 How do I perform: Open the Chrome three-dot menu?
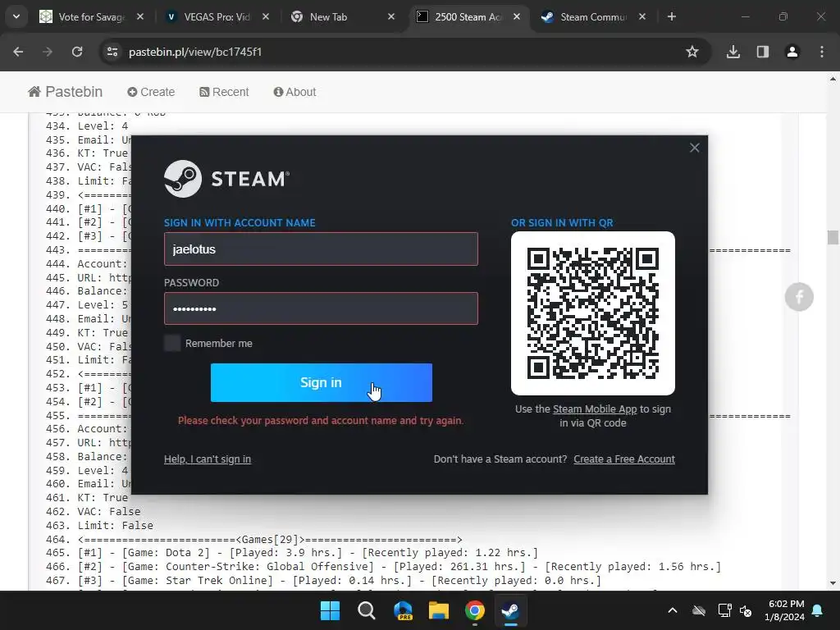click(822, 52)
